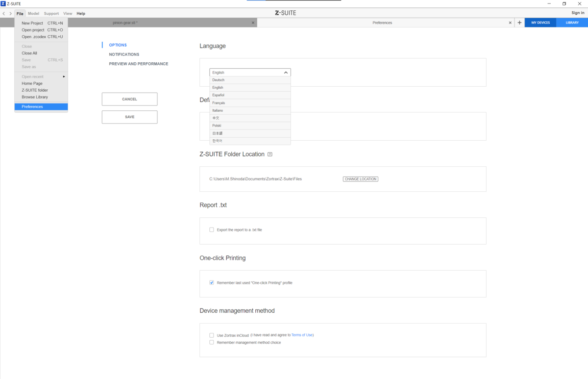This screenshot has width=588, height=379.
Task: Choose Polski language option
Action: [250, 126]
